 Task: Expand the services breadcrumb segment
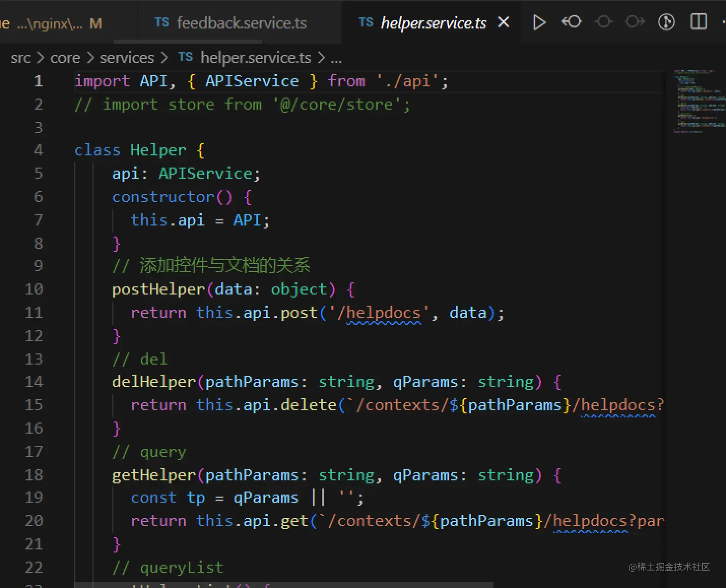(126, 58)
